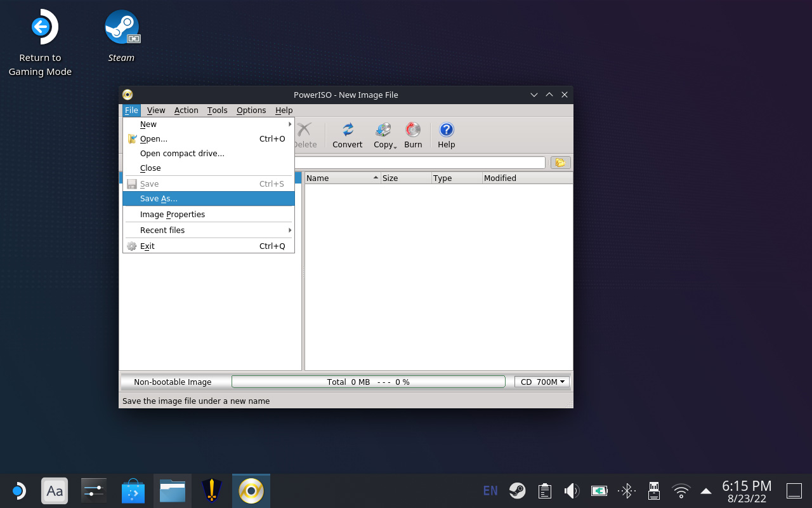
Task: Maximize the PowerISO window
Action: (549, 95)
